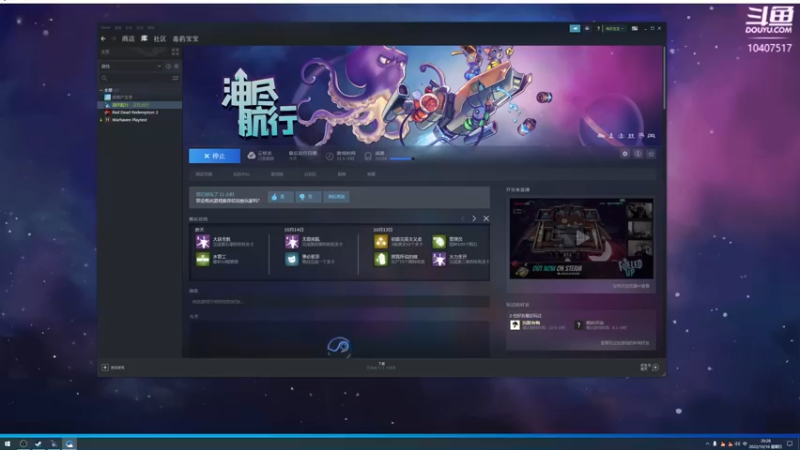This screenshot has height=450, width=800.
Task: Open the 社区 community tab
Action: 160,39
